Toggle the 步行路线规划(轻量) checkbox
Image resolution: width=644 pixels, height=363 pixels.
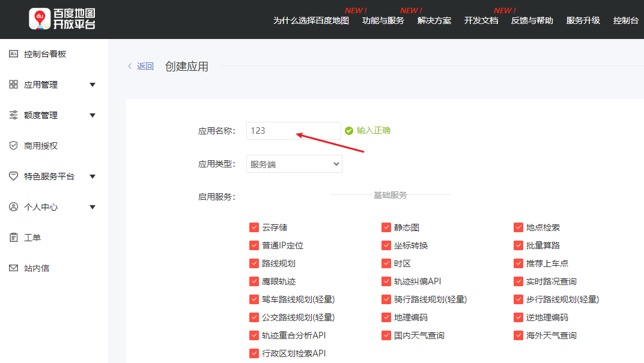point(518,299)
